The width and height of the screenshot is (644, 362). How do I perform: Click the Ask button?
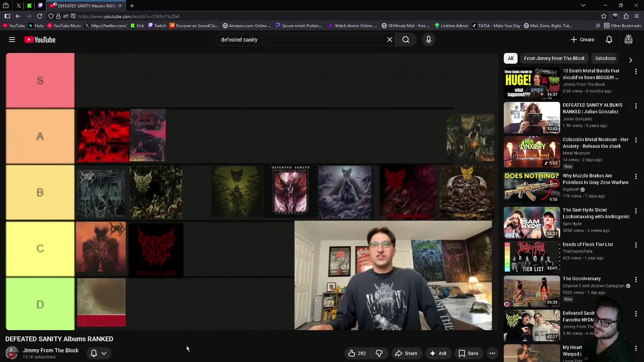(437, 353)
